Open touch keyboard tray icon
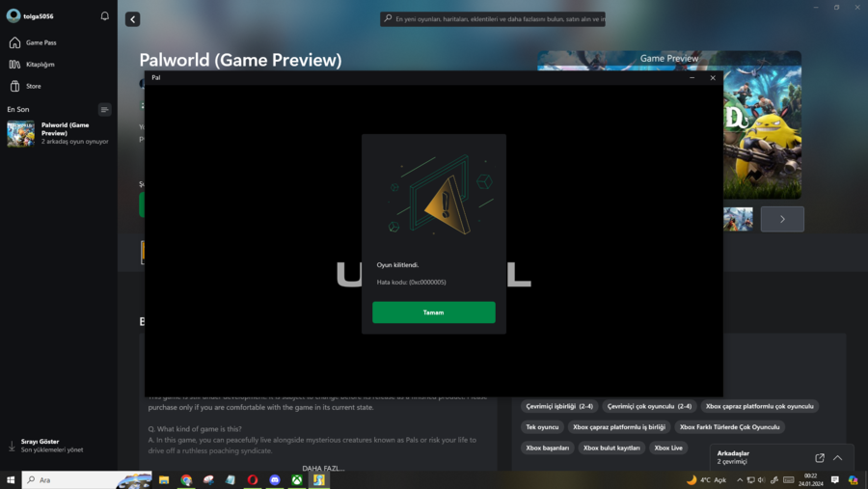The width and height of the screenshot is (868, 489). 789,480
